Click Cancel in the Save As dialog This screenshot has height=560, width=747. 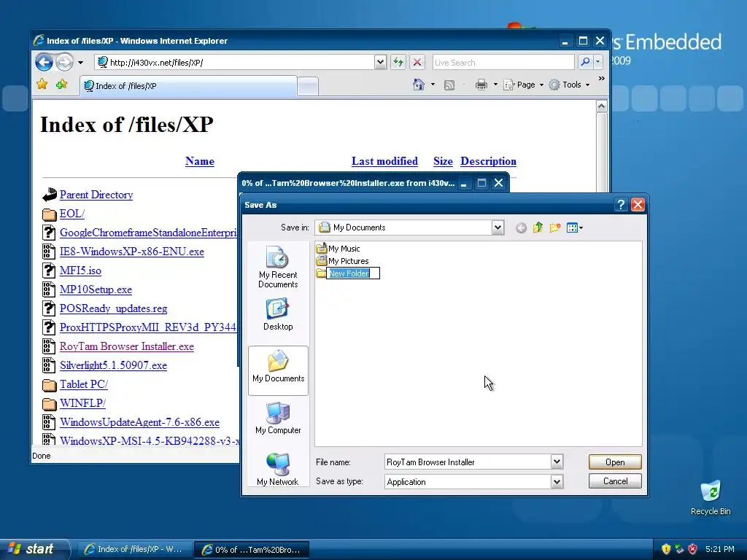pos(615,481)
